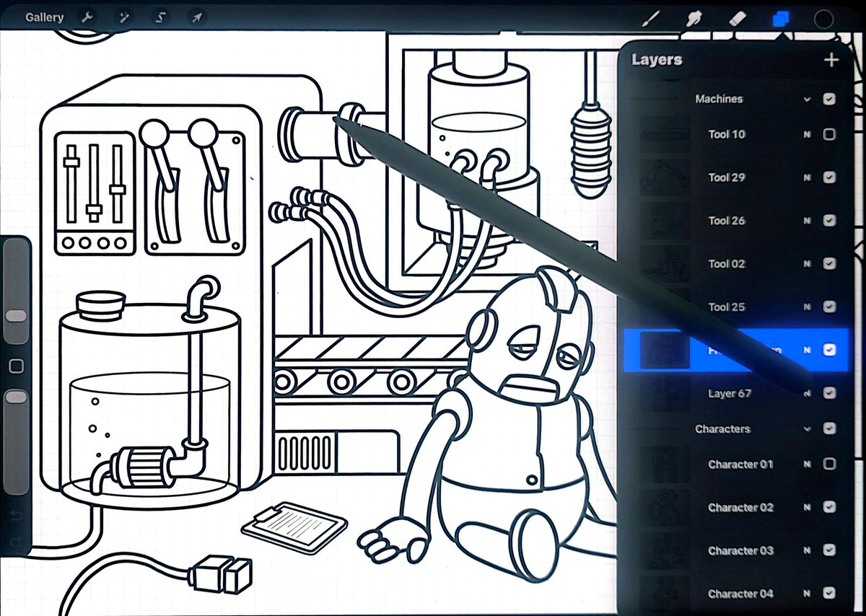Select the Tool 25 layer name
Screen dimensions: 866x616
pyautogui.click(x=727, y=307)
